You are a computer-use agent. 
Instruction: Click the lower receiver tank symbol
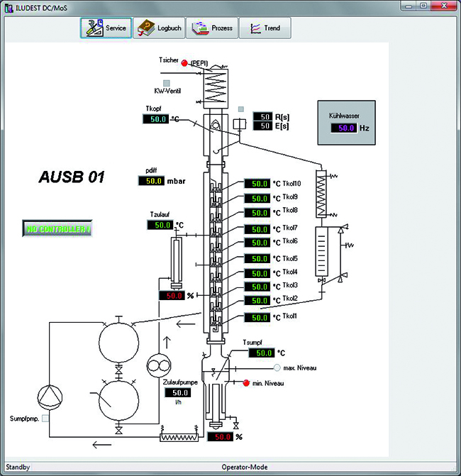point(119,401)
